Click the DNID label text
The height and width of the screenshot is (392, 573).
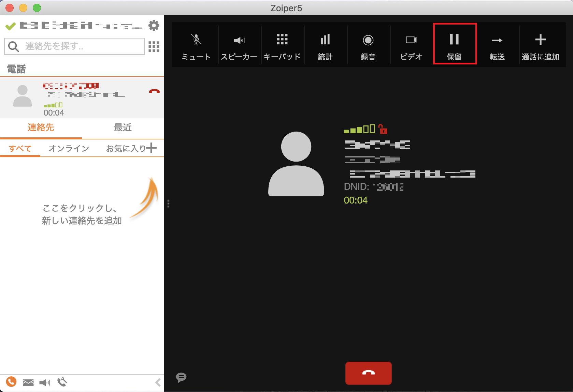click(x=356, y=186)
